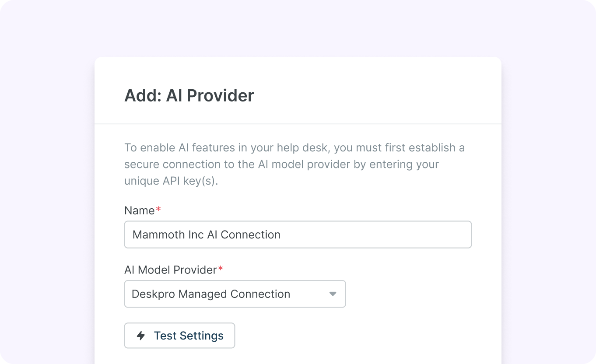Click the red asterisk beside AI Model Provider
The width and height of the screenshot is (596, 364).
click(x=221, y=269)
